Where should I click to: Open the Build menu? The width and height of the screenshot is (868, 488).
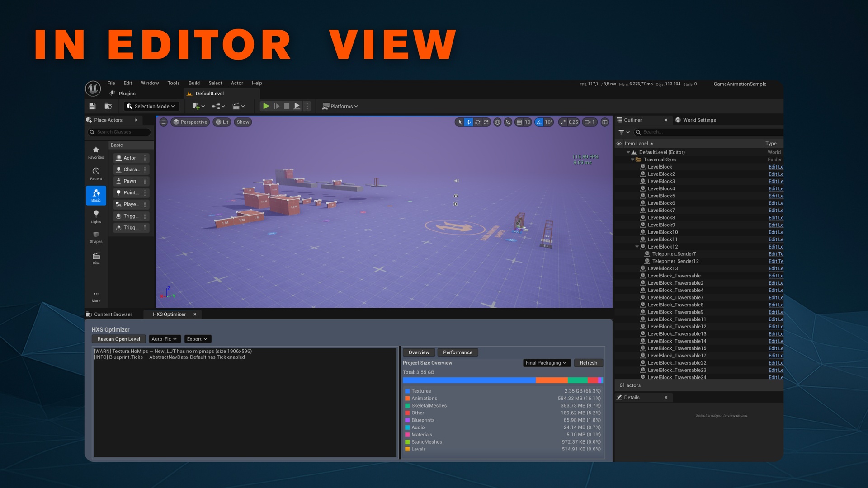[194, 83]
